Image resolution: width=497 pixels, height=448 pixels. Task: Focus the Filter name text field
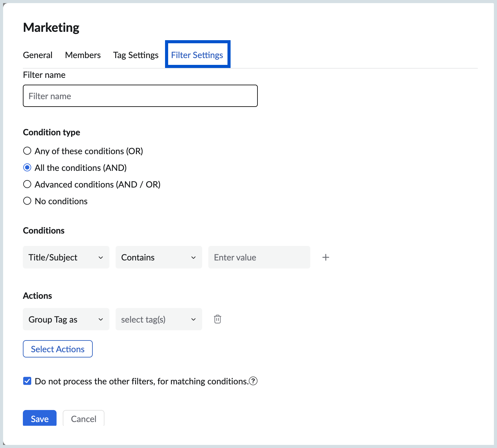coord(140,96)
